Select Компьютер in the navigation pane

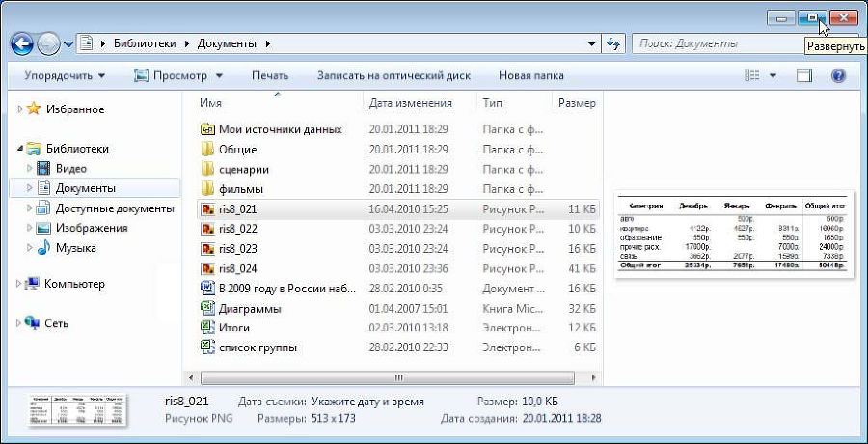74,283
